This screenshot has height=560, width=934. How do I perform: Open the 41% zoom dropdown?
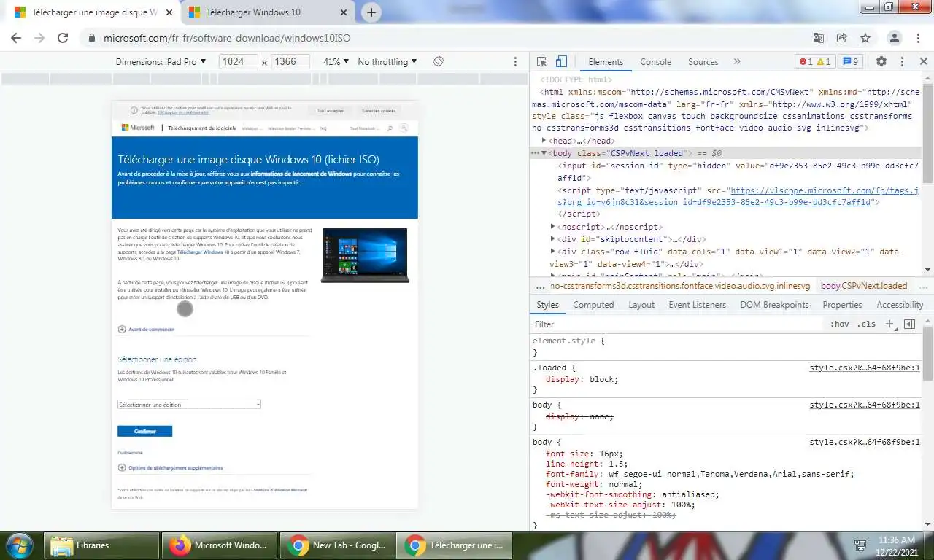coord(336,62)
